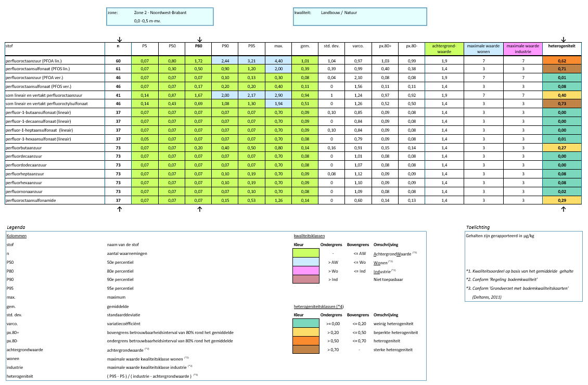
Task: Click the down arrow above the P80 column
Action: [200, 40]
